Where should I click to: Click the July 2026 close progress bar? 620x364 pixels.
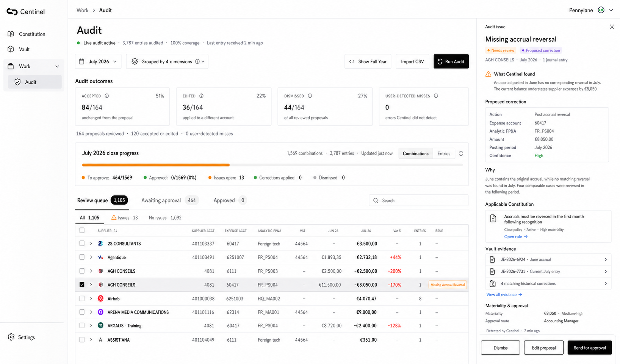[272, 165]
